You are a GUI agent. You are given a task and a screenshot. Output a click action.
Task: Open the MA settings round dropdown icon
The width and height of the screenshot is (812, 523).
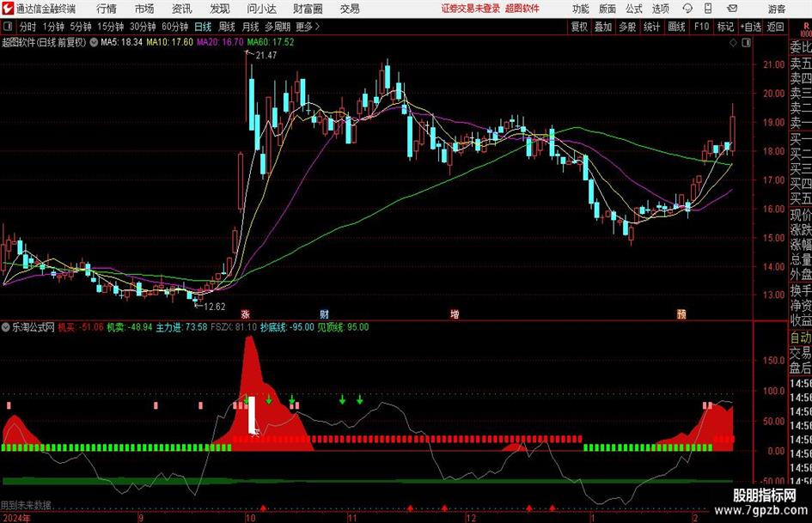tap(94, 42)
